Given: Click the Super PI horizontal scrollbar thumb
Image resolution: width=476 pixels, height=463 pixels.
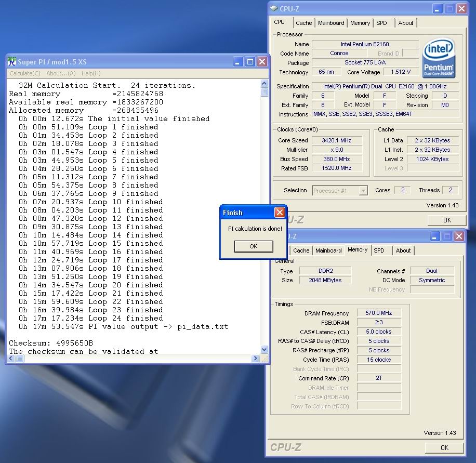Looking at the screenshot, I should click(x=19, y=359).
